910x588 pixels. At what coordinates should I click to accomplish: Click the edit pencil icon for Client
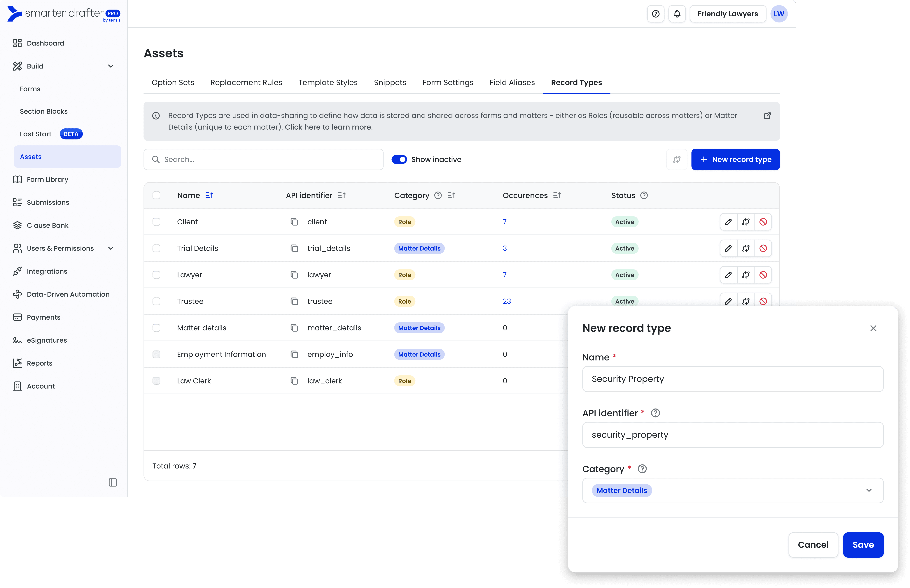click(728, 222)
